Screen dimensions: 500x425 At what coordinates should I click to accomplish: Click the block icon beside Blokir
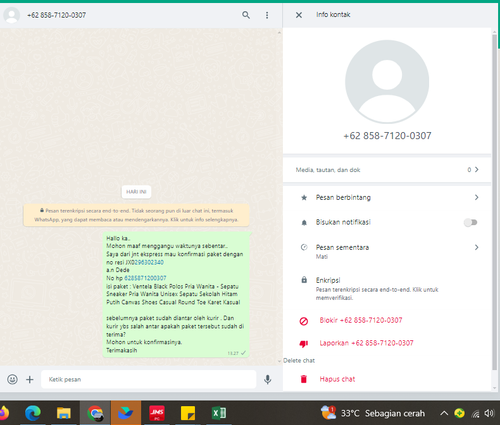[x=304, y=321]
